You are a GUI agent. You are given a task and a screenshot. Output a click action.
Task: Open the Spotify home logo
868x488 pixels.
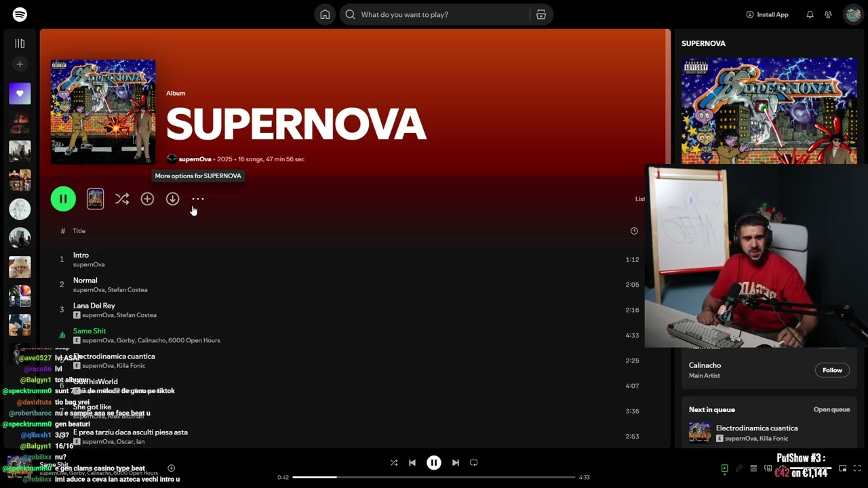click(x=20, y=14)
